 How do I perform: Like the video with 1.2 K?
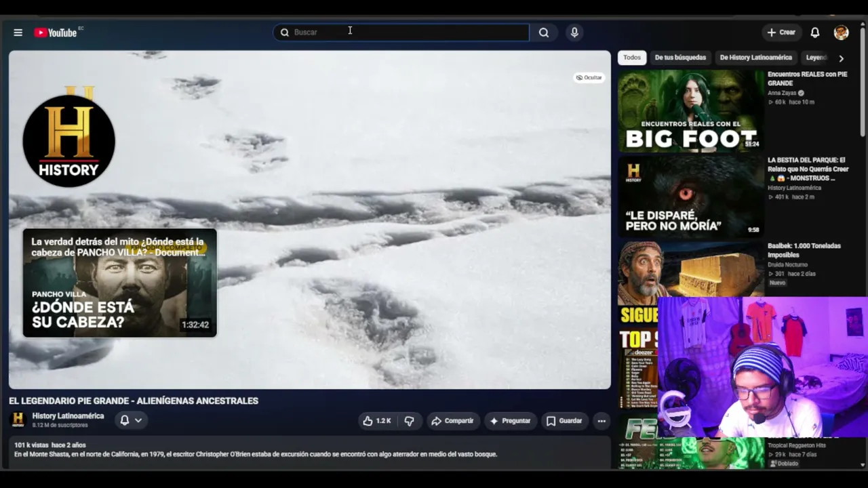(x=378, y=421)
